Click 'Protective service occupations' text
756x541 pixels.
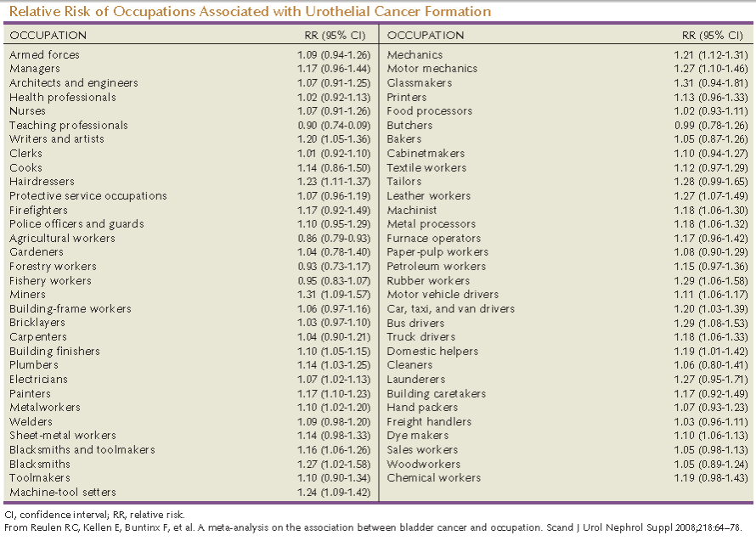pyautogui.click(x=88, y=196)
